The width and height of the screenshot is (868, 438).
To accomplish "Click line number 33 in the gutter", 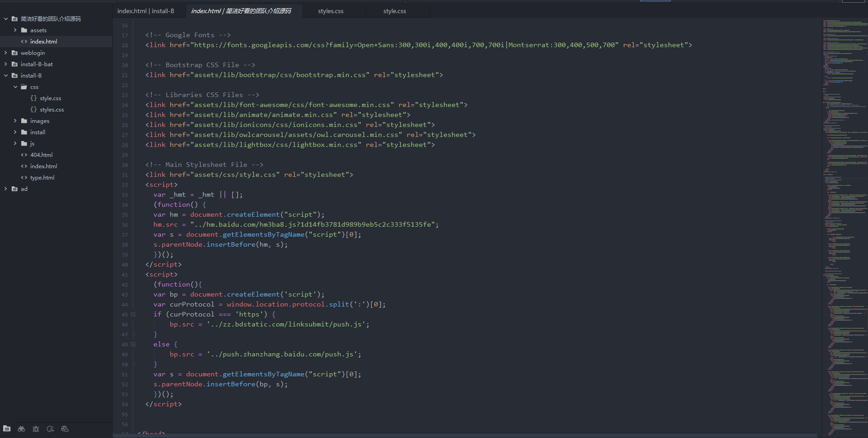I will [125, 195].
